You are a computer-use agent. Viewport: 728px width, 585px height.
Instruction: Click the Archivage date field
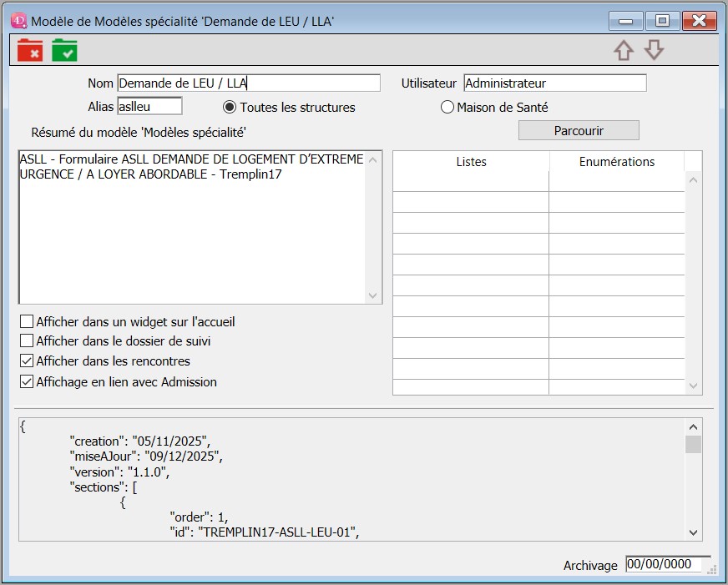coord(667,564)
